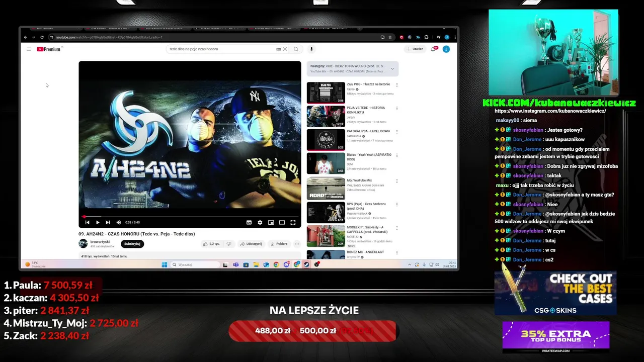This screenshot has height=362, width=644.
Task: Click the Windows taskbar search box
Action: [x=195, y=264]
